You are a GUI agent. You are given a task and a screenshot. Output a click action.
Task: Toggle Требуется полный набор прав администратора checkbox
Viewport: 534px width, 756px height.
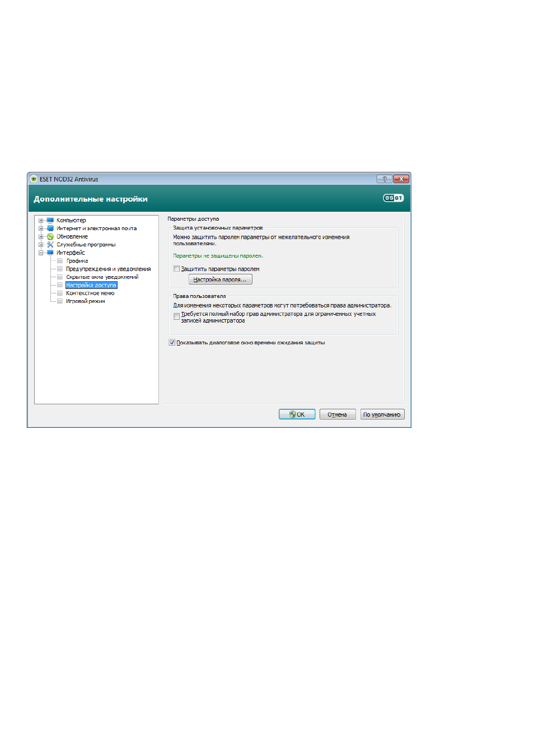177,316
